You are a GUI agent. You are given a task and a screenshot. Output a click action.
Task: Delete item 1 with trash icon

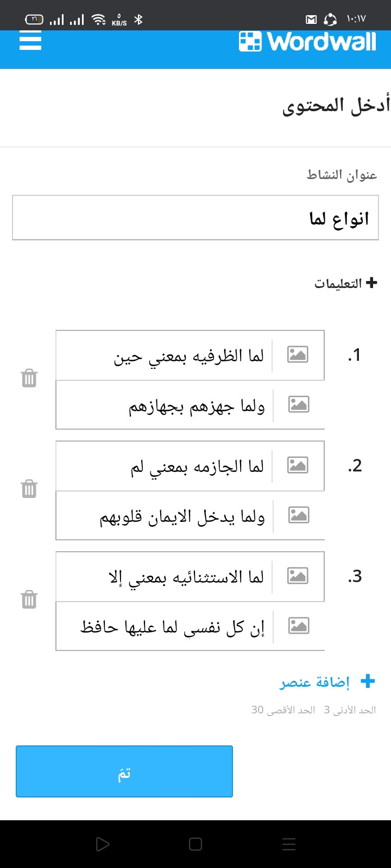(29, 378)
